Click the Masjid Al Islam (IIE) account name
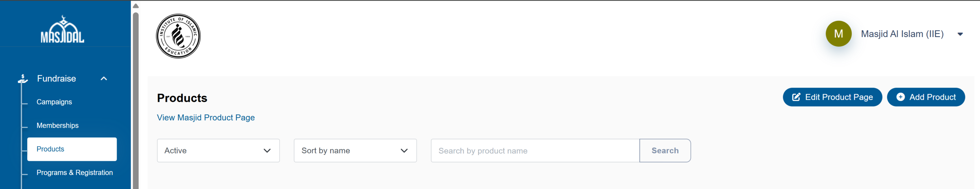Screen dimensions: 980x189 902,34
